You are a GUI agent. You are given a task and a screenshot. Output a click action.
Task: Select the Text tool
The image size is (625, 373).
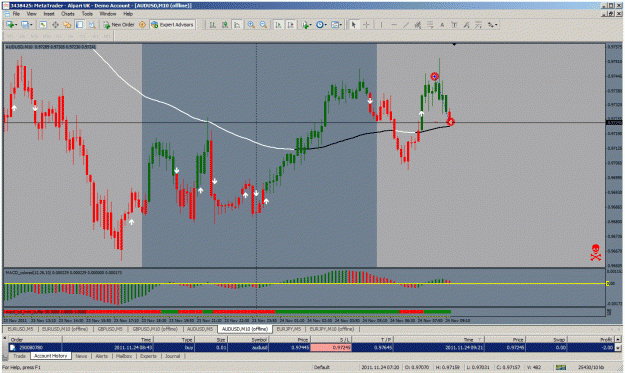click(x=442, y=25)
